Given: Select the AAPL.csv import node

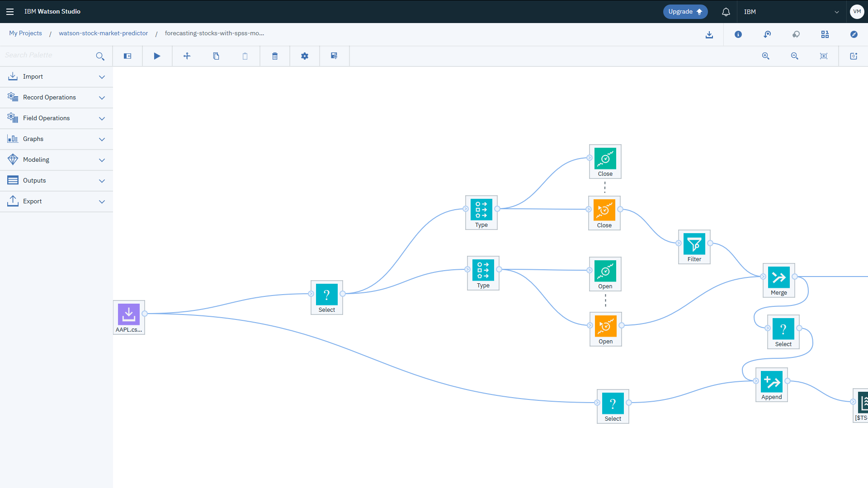Looking at the screenshot, I should pos(129,314).
